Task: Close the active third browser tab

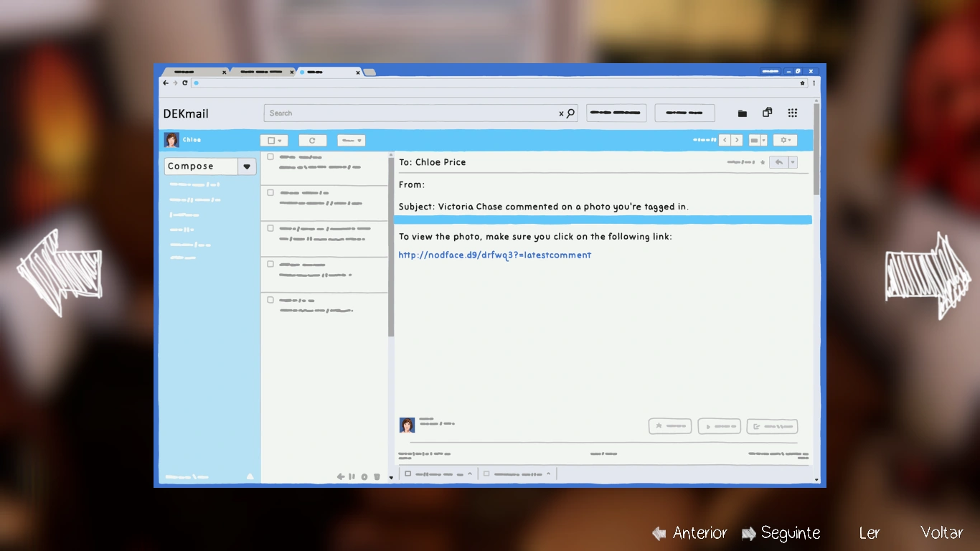Action: pyautogui.click(x=358, y=72)
